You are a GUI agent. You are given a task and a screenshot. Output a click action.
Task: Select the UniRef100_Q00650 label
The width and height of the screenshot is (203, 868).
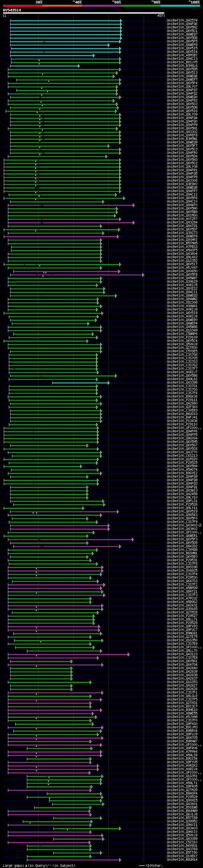[182, 271]
